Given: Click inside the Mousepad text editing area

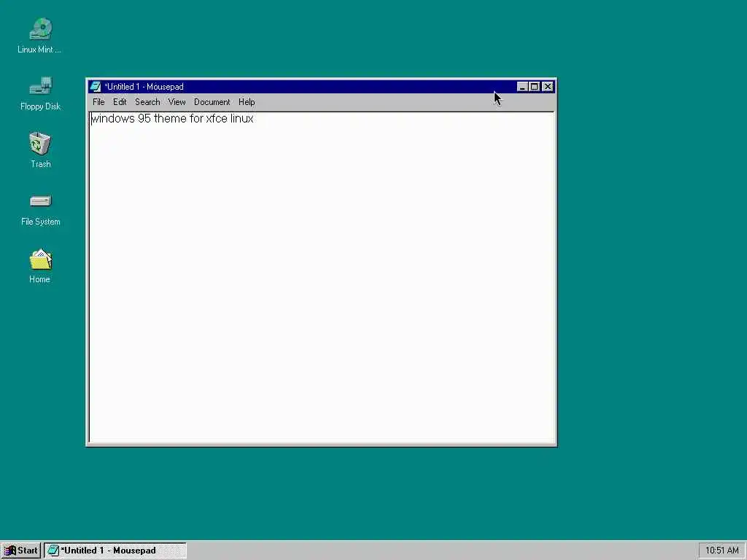Looking at the screenshot, I should tap(322, 277).
